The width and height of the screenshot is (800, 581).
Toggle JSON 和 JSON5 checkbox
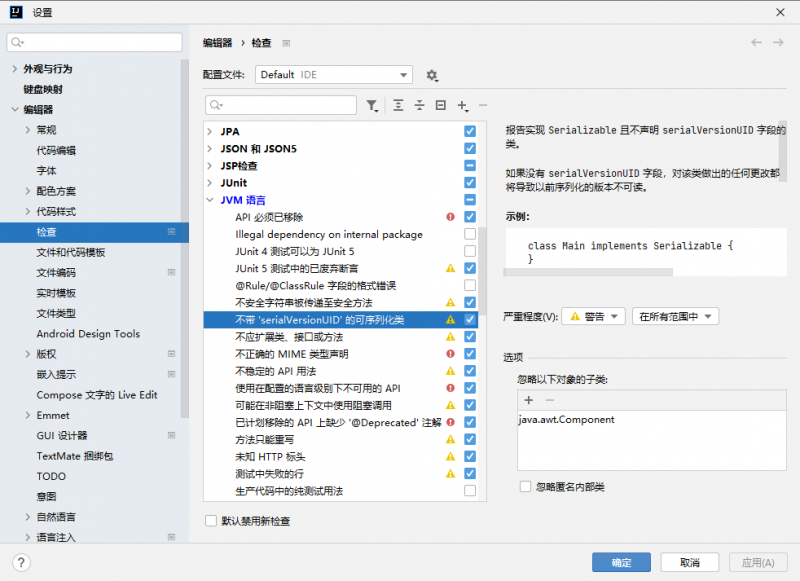point(470,148)
